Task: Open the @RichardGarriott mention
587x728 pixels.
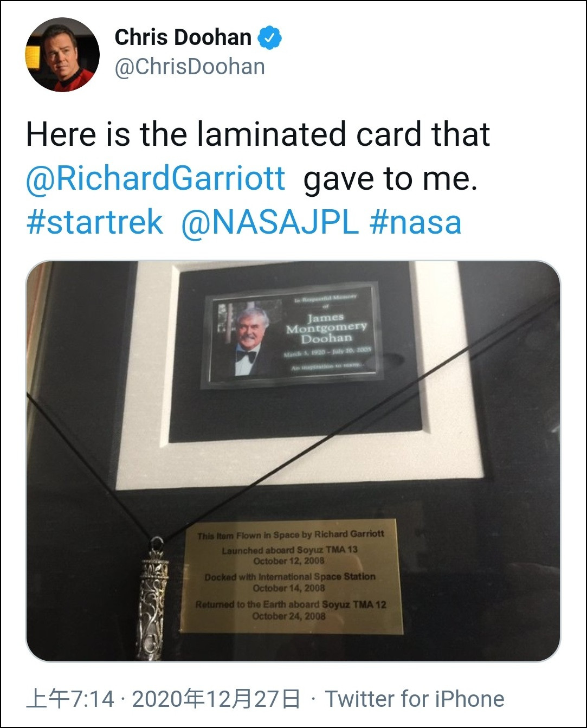Action: (x=156, y=178)
